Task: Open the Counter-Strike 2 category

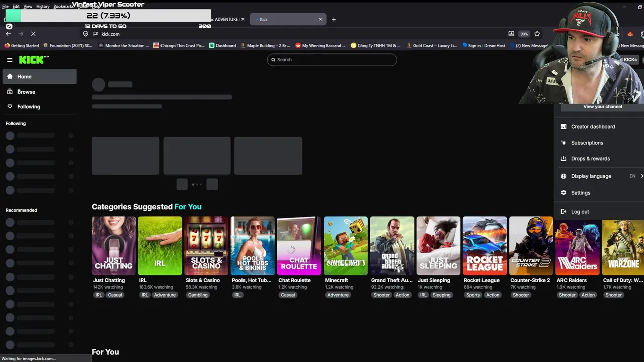Action: pyautogui.click(x=531, y=246)
